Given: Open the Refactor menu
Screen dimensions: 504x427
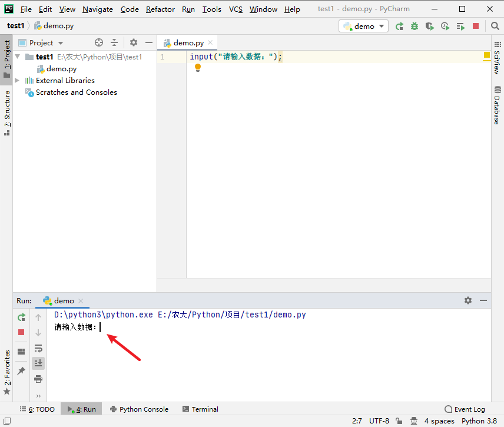Looking at the screenshot, I should (160, 9).
